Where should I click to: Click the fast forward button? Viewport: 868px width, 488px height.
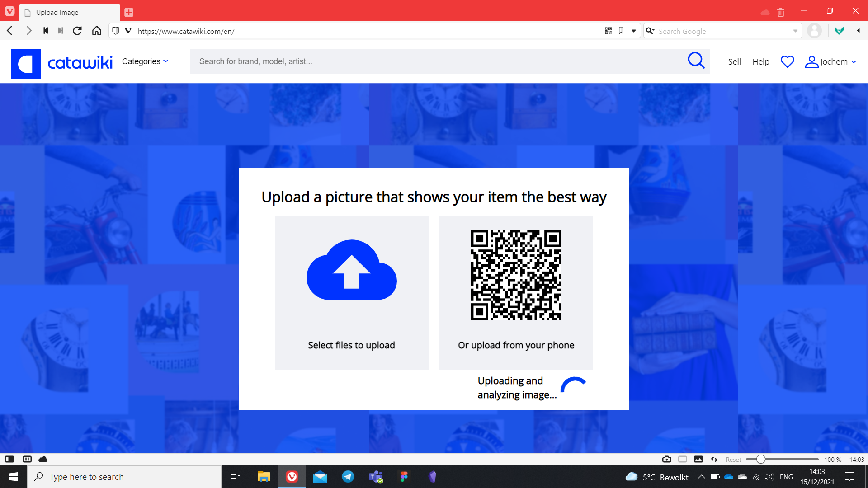click(61, 31)
